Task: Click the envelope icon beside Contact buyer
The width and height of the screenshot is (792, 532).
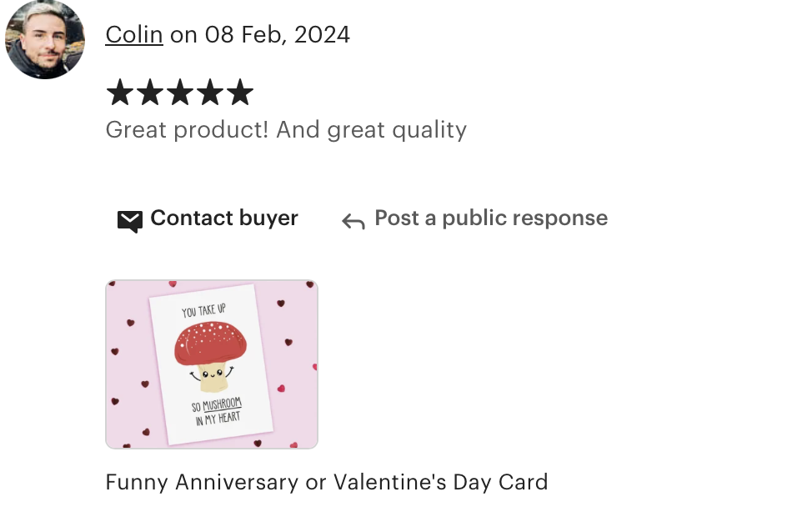Action: (130, 221)
